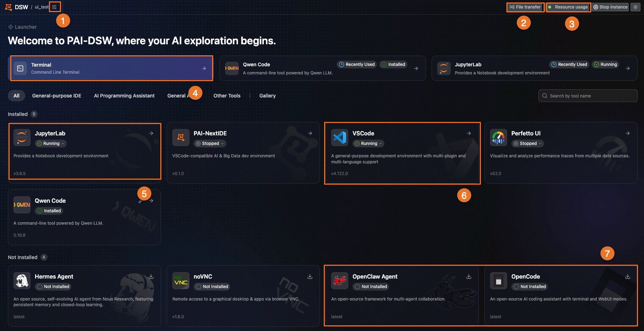Switch to General-purpose IDE tab
644x331 pixels.
(x=57, y=96)
